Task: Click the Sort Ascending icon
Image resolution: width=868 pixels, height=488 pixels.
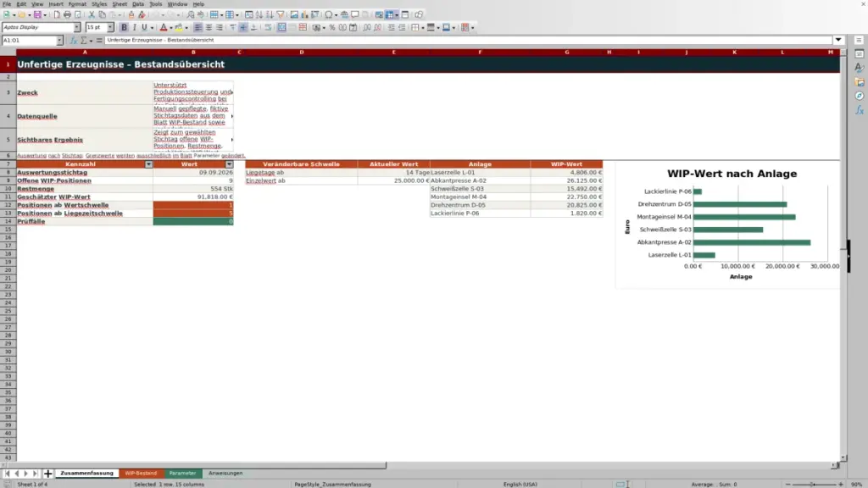Action: (259, 15)
